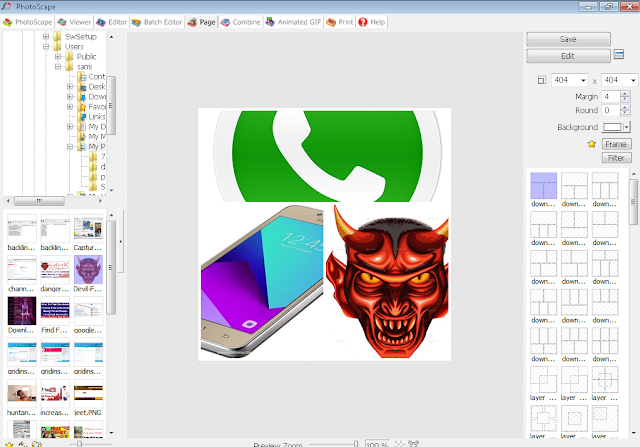Select the google... thumbnail
This screenshot has width=640, height=447.
coord(88,311)
